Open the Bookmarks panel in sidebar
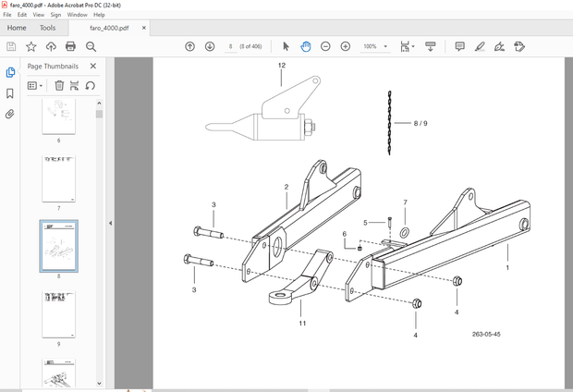The width and height of the screenshot is (573, 392). point(10,93)
